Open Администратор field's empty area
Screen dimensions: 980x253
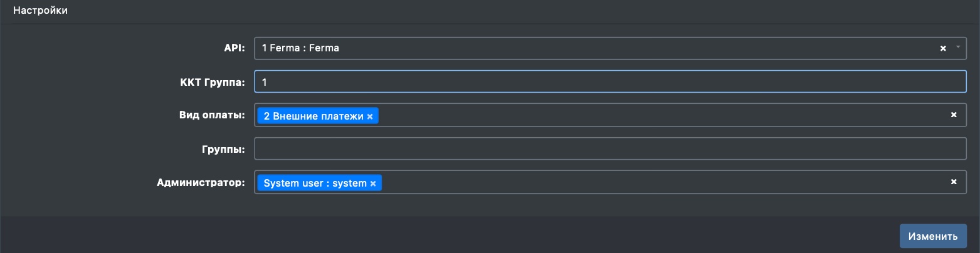pyautogui.click(x=658, y=182)
